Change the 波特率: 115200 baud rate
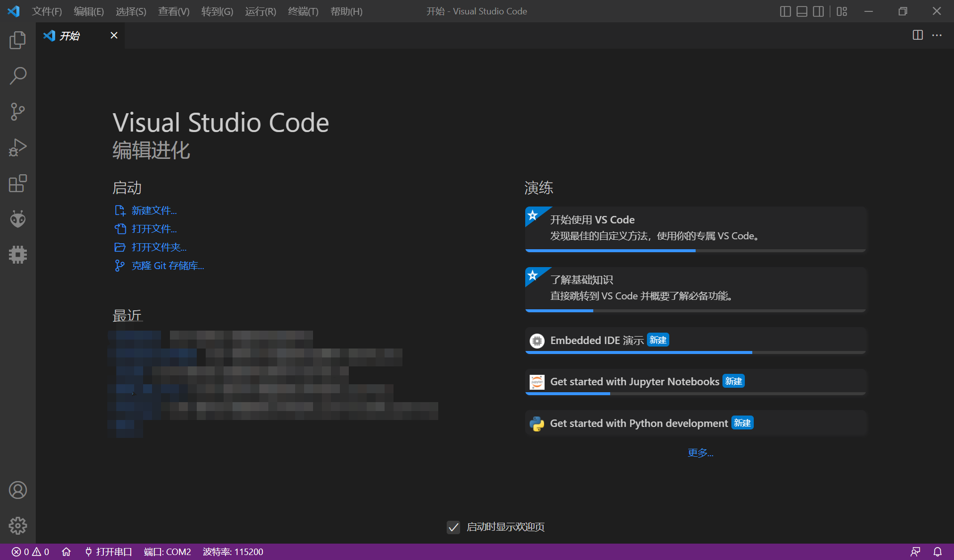The width and height of the screenshot is (954, 560). click(x=233, y=552)
